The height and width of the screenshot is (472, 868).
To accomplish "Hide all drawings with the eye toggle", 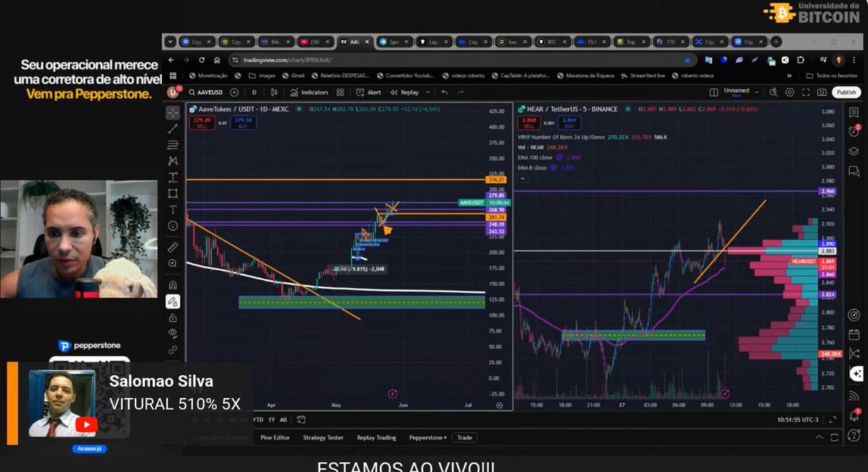I will [x=173, y=334].
